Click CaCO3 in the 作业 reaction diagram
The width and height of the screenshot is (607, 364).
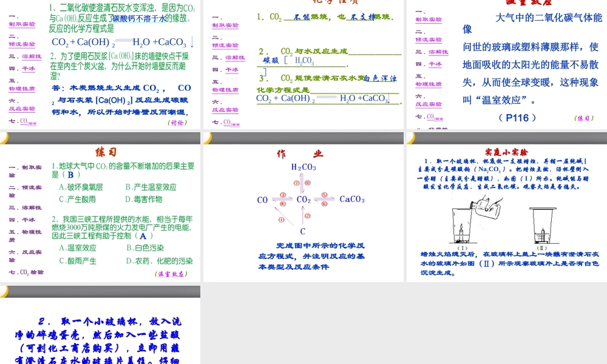coord(352,199)
